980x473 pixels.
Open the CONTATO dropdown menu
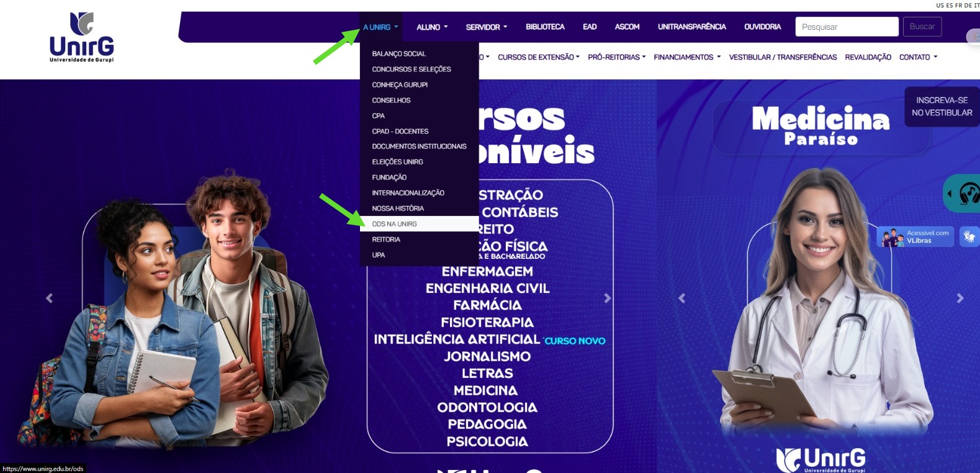(x=918, y=57)
